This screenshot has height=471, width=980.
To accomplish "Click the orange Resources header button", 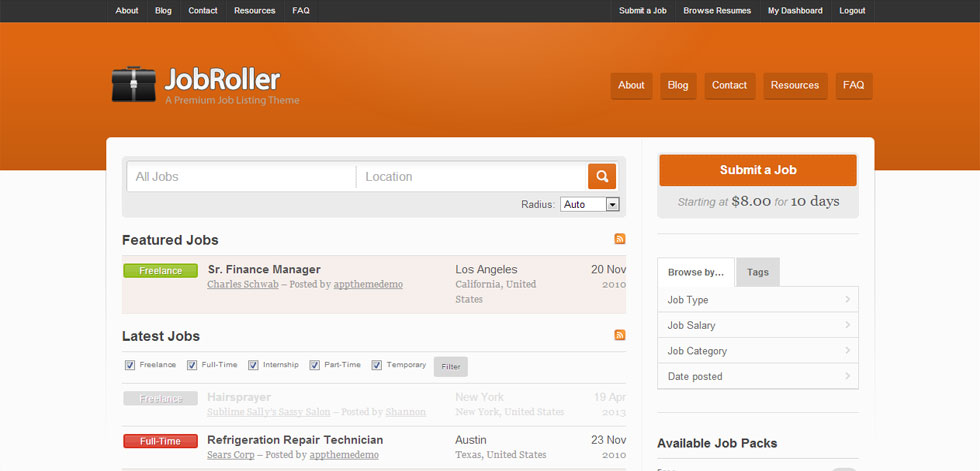I will tap(795, 86).
